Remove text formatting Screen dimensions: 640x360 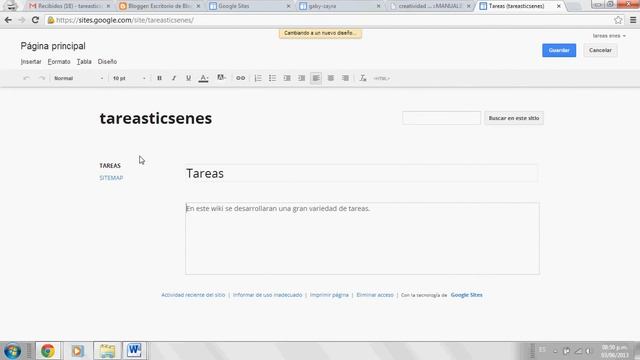[362, 78]
